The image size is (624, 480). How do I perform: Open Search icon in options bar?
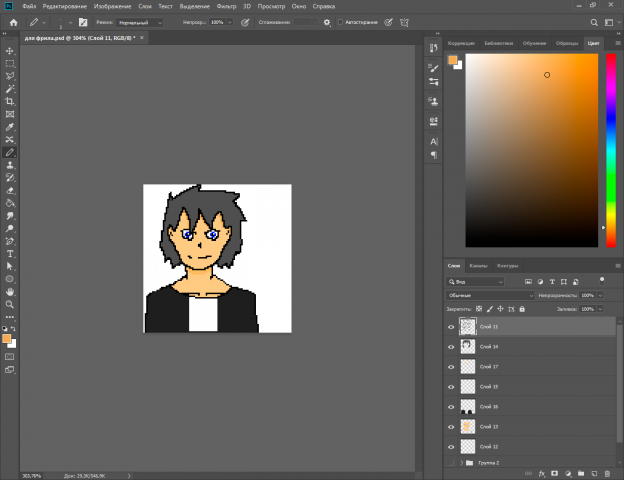(x=594, y=23)
